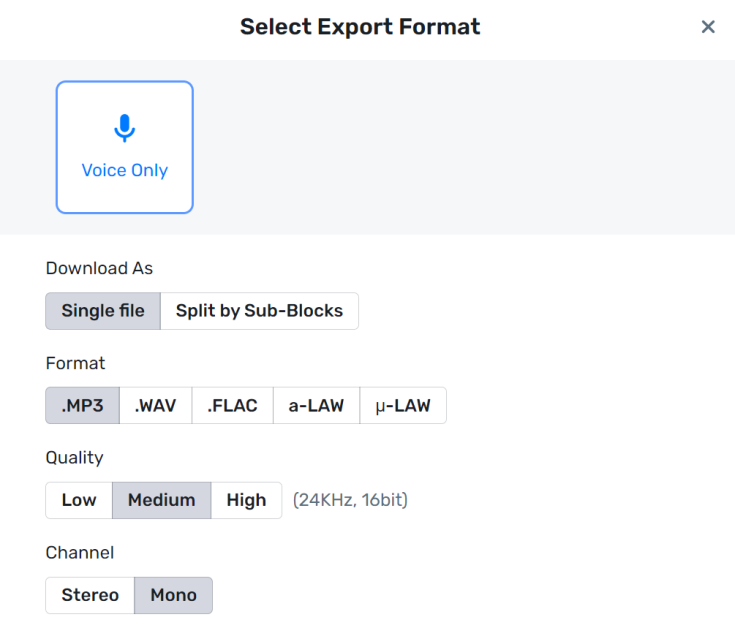Screen dimensions: 735x628
Task: Select the .WAV format
Action: coord(156,405)
